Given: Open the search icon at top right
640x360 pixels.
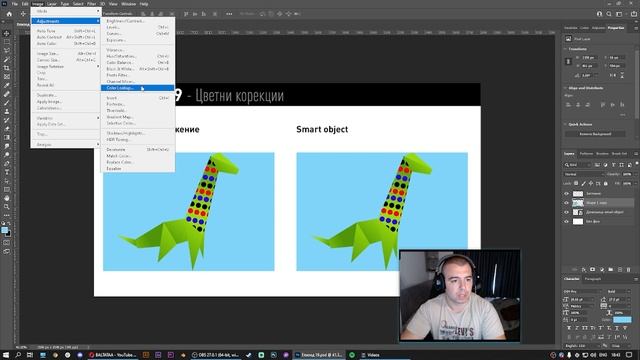Looking at the screenshot, I should point(609,14).
